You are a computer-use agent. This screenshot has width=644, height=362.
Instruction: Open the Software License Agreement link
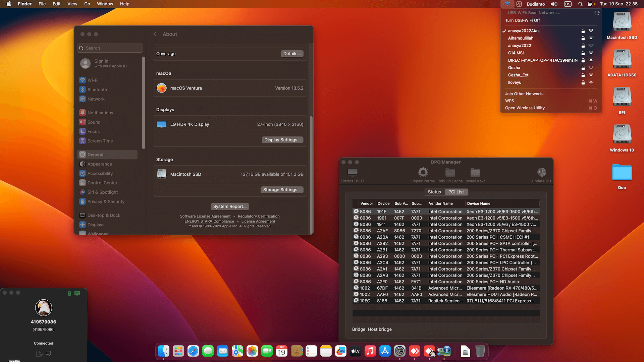tap(205, 216)
